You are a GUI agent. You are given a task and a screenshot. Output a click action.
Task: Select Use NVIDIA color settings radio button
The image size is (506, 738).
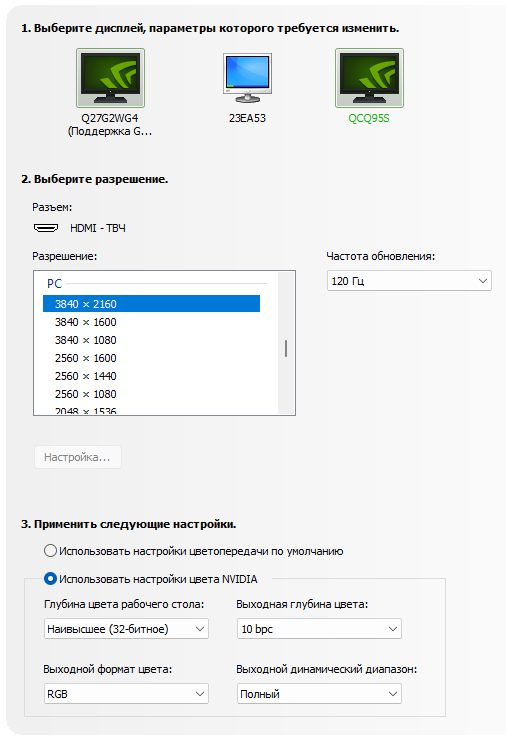coord(50,578)
